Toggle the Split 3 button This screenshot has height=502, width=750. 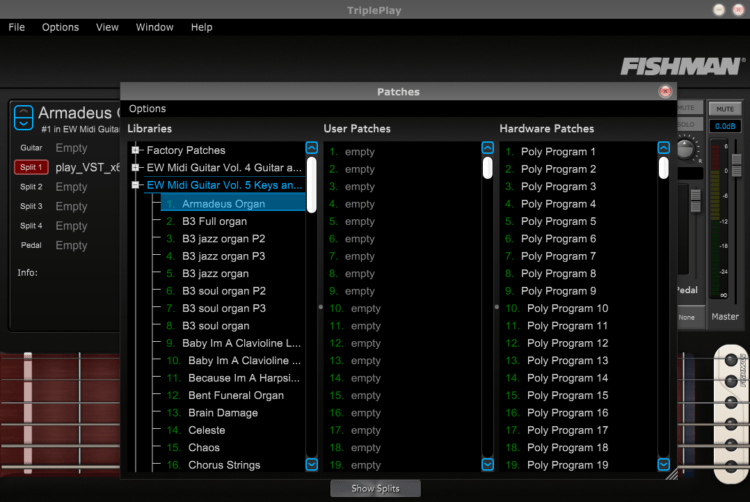tap(31, 206)
